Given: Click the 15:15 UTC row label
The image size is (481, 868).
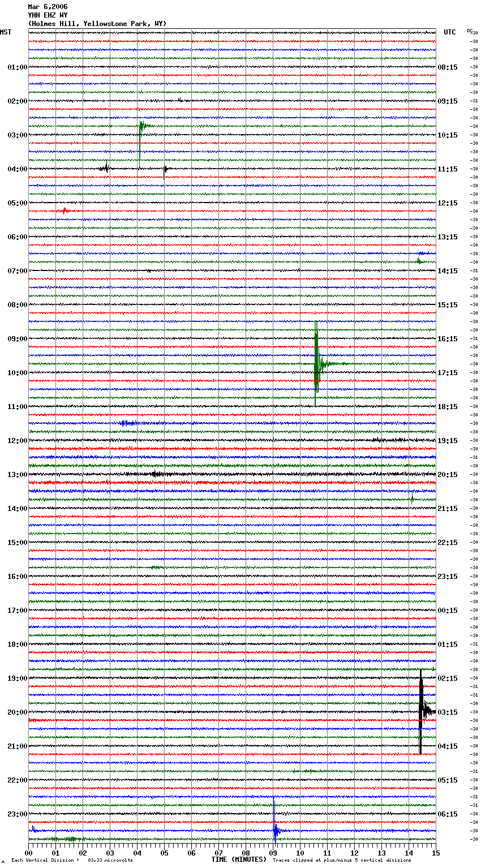Looking at the screenshot, I should point(448,305).
